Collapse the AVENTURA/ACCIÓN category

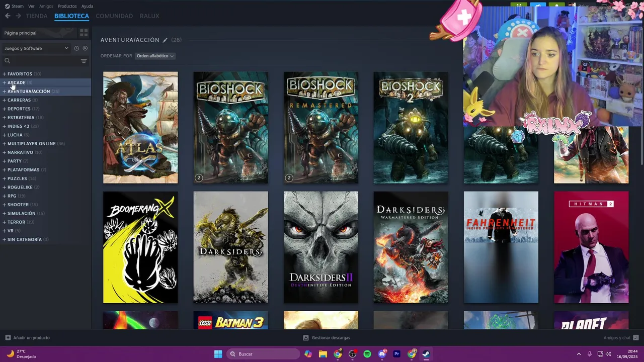[x=4, y=92]
